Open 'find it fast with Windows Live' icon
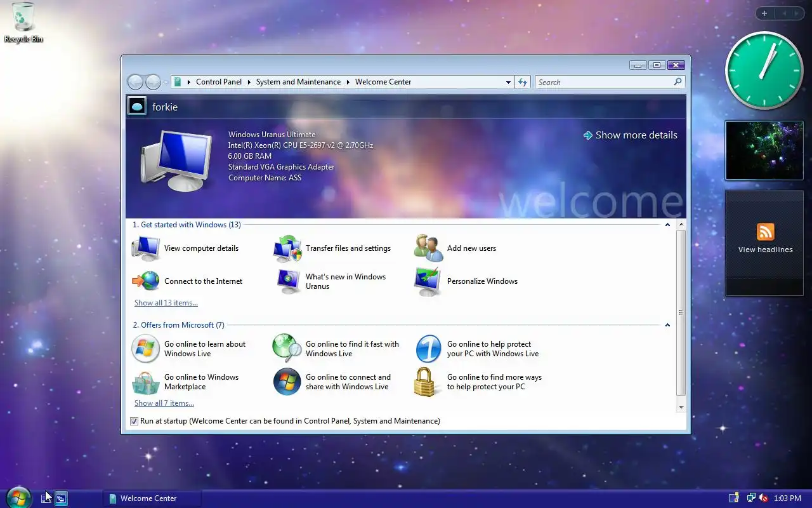Screen dimensions: 812x508 click(x=287, y=349)
